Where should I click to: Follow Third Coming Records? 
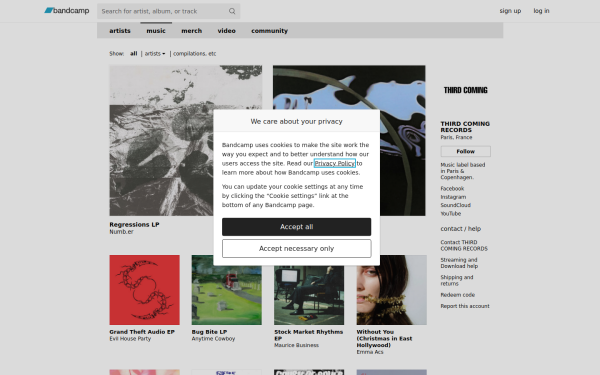click(x=465, y=152)
